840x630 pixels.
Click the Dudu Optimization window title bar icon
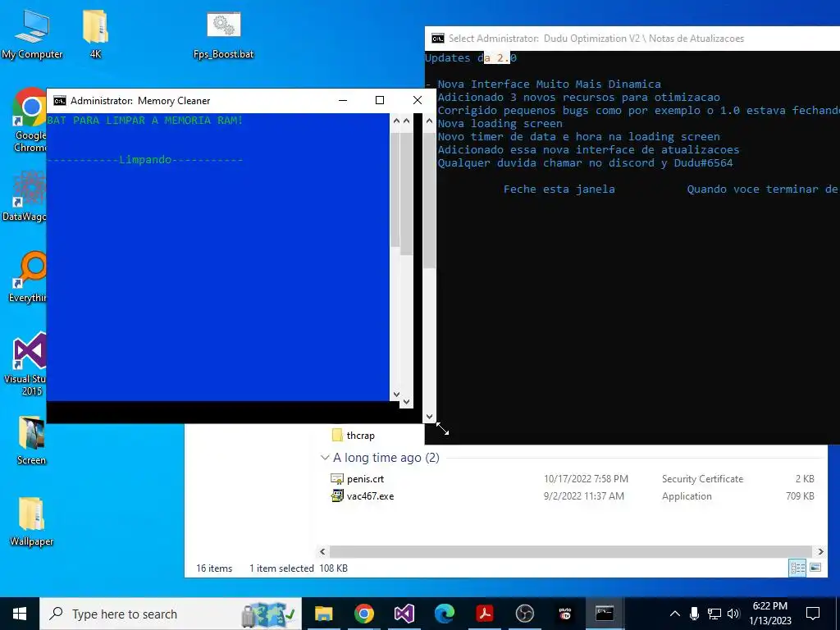(438, 39)
